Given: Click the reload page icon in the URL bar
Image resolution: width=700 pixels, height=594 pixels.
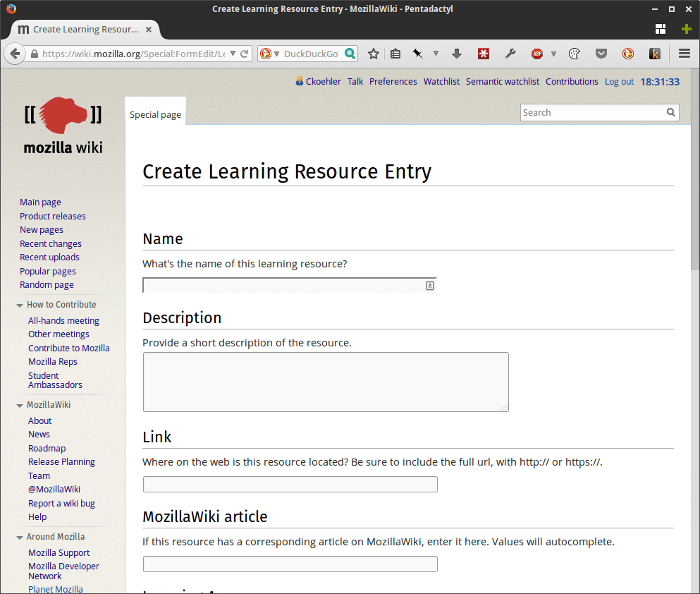Looking at the screenshot, I should click(244, 54).
